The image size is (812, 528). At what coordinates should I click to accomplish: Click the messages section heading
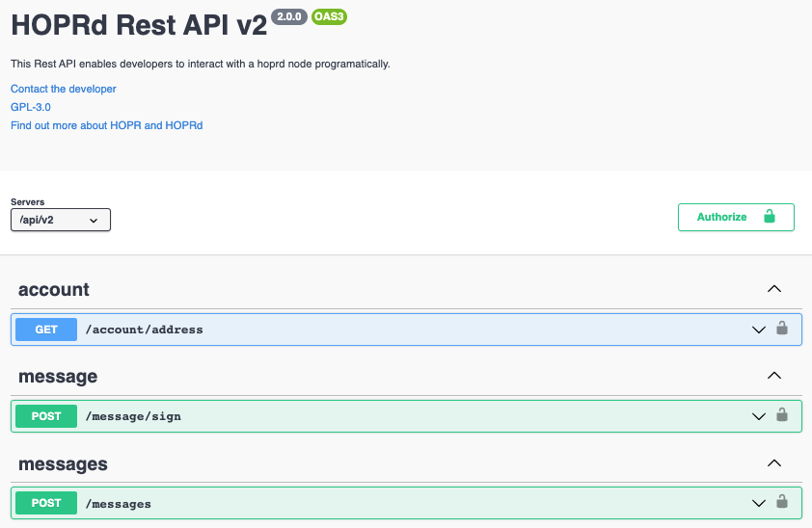click(64, 463)
